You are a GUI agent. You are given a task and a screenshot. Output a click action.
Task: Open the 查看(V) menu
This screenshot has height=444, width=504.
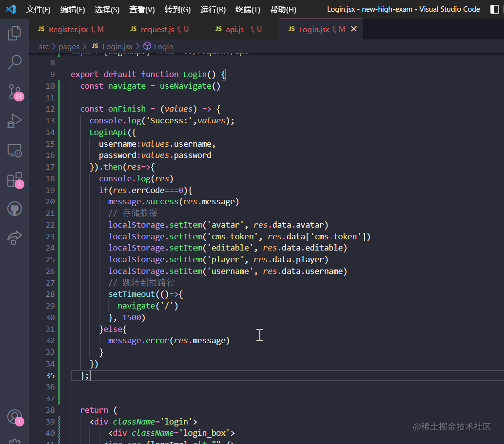[142, 10]
